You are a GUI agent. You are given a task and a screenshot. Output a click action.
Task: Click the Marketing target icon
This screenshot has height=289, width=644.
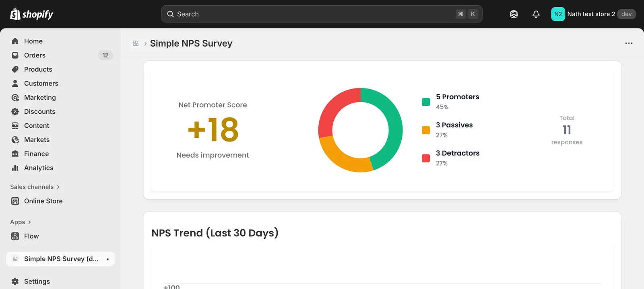[15, 97]
